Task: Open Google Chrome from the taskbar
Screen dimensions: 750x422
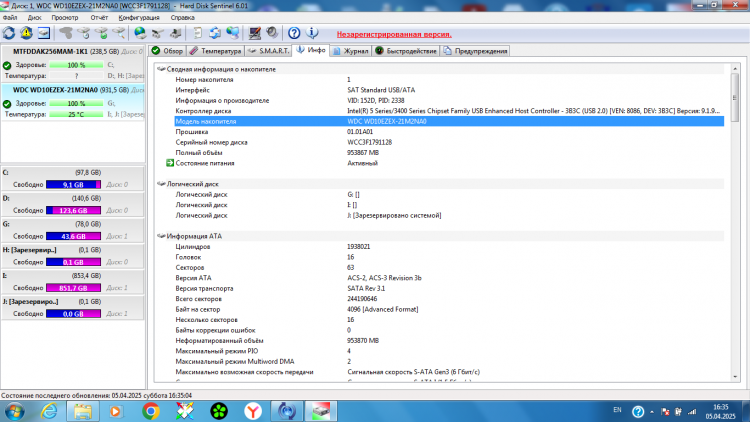Action: pyautogui.click(x=151, y=411)
